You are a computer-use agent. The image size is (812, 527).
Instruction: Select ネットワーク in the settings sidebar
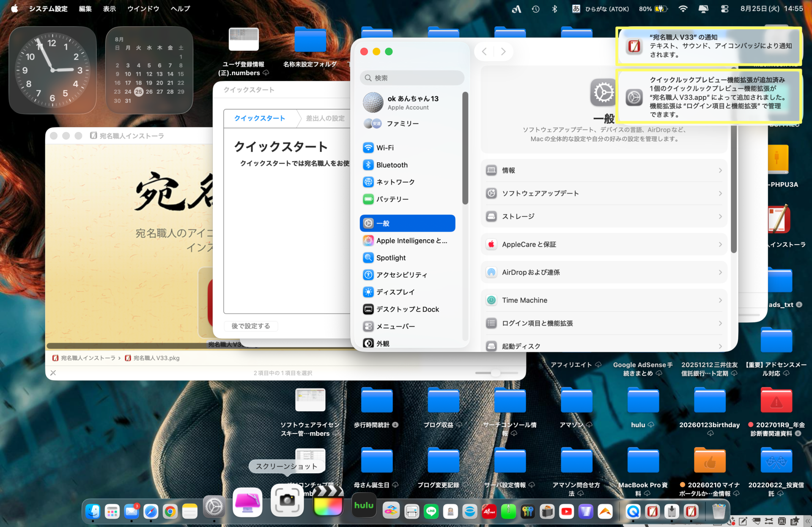tap(407, 182)
